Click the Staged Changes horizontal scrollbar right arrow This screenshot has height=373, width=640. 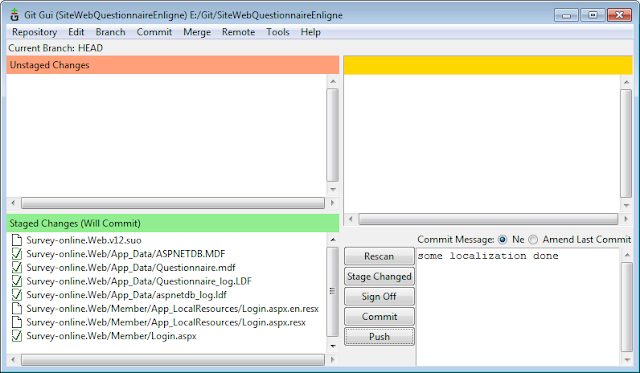click(x=332, y=360)
